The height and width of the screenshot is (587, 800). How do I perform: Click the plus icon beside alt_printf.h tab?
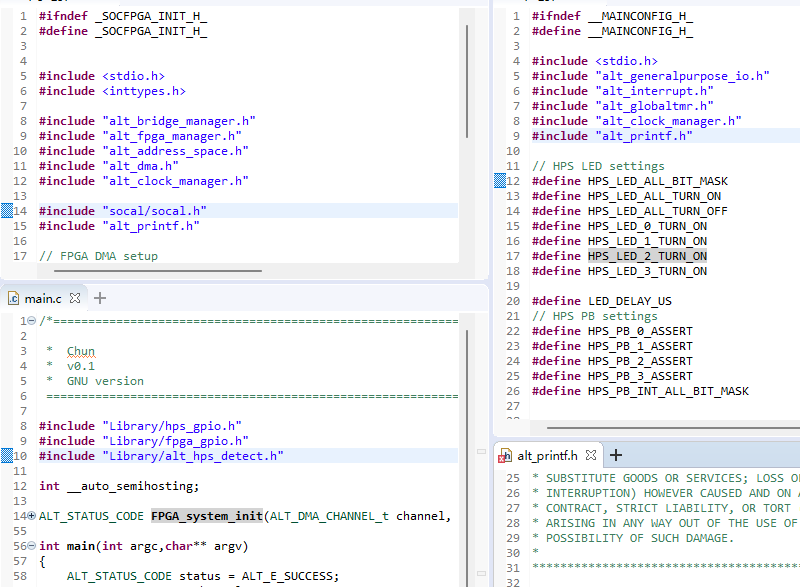[x=616, y=455]
